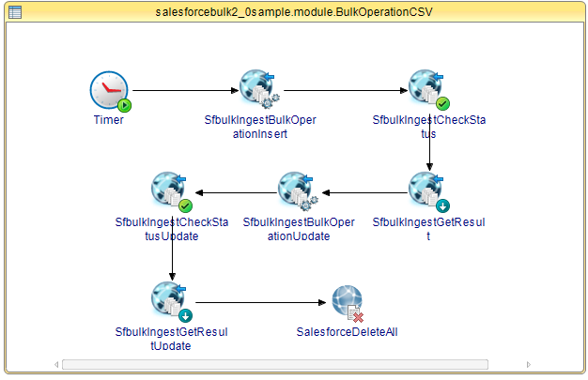
Task: Click the BulkOperationCSV process title bar
Action: (x=294, y=12)
